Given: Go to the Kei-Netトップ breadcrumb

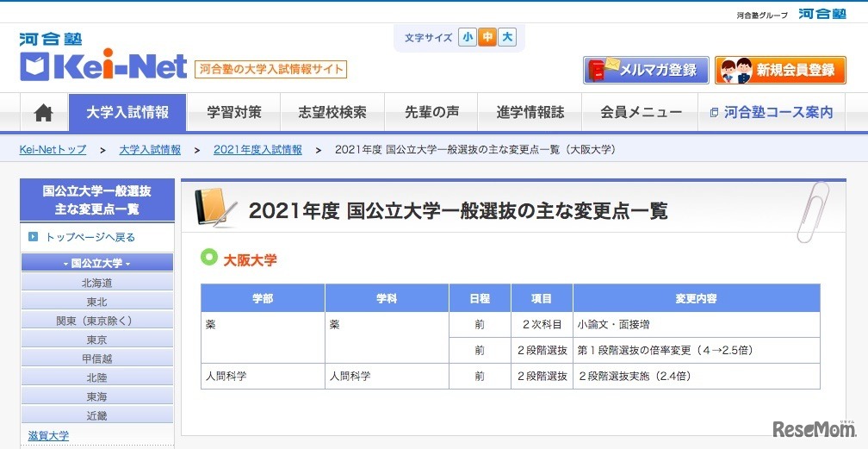Looking at the screenshot, I should point(53,150).
